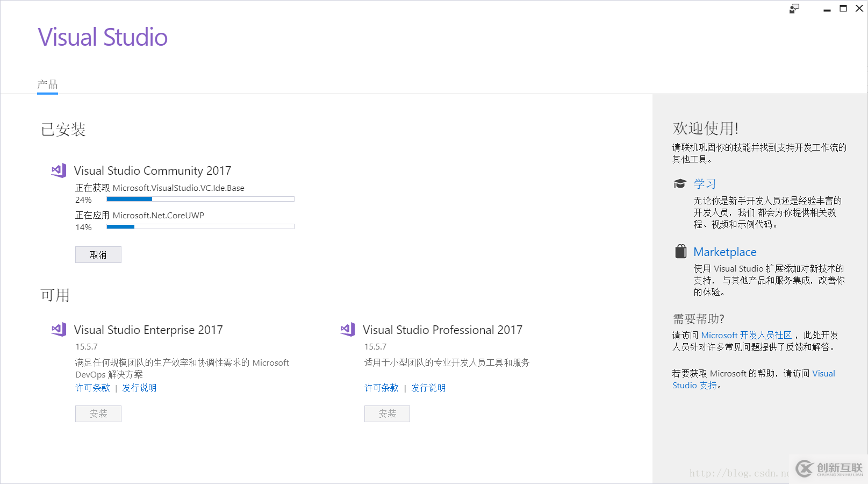Switch to the 产品 tab
Image resolution: width=868 pixels, height=484 pixels.
point(47,85)
